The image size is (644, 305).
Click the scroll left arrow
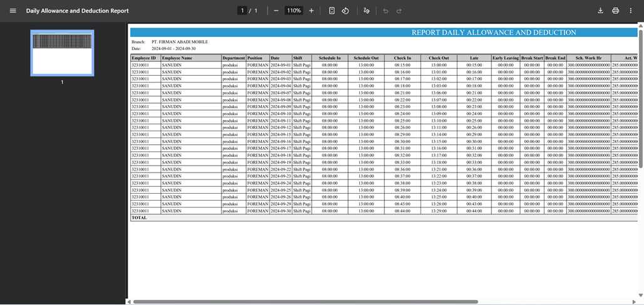129,302
